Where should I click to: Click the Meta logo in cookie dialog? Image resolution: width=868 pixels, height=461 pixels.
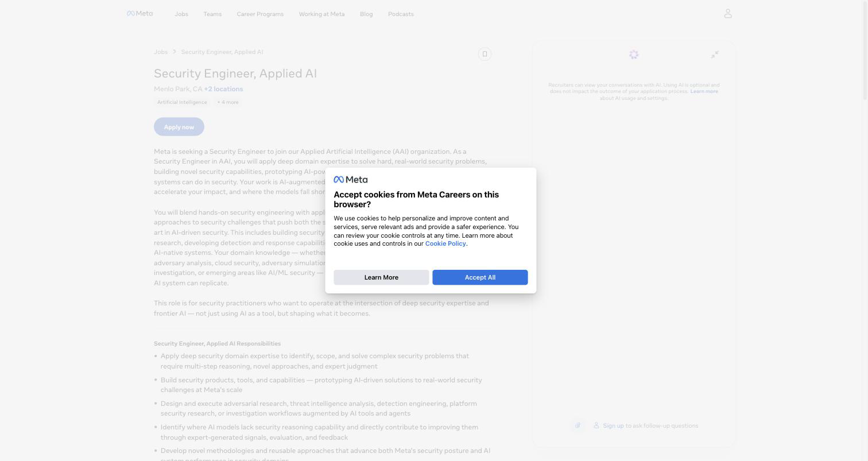coord(351,180)
